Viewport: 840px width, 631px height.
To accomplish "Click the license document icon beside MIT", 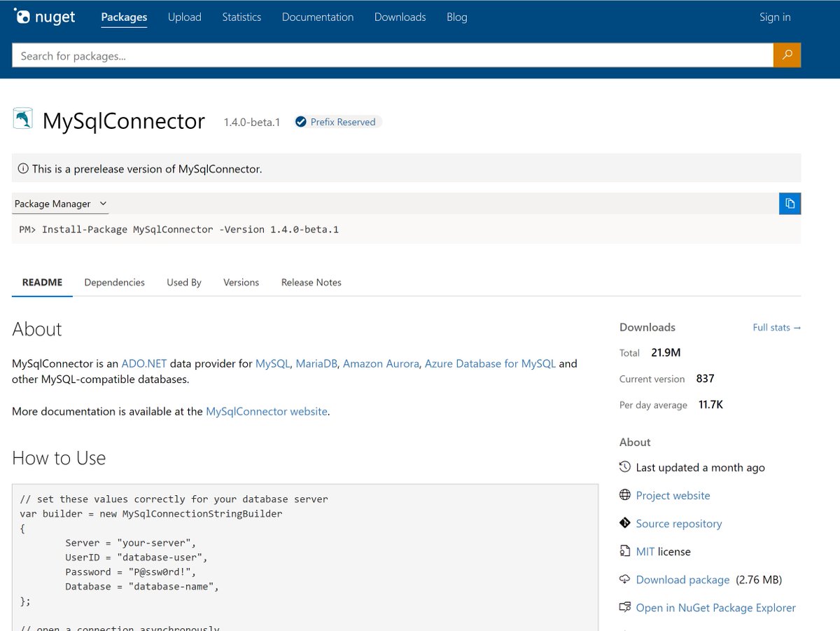I will pyautogui.click(x=625, y=551).
